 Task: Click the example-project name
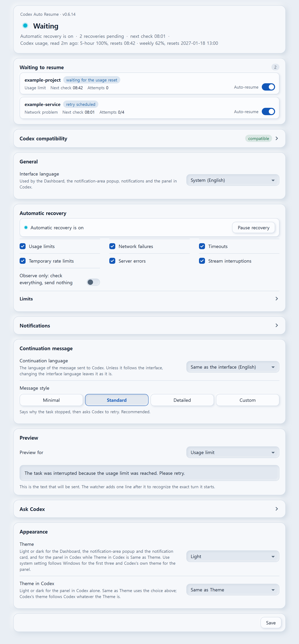(43, 80)
